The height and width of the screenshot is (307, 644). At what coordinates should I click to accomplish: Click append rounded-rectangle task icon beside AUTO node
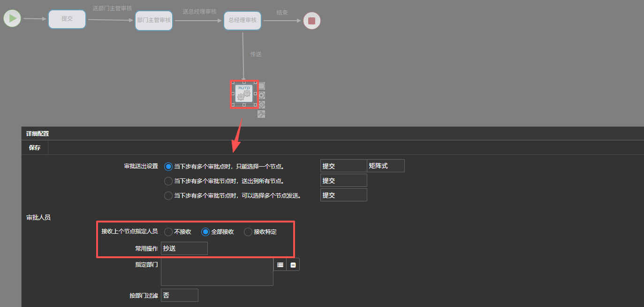tap(262, 86)
